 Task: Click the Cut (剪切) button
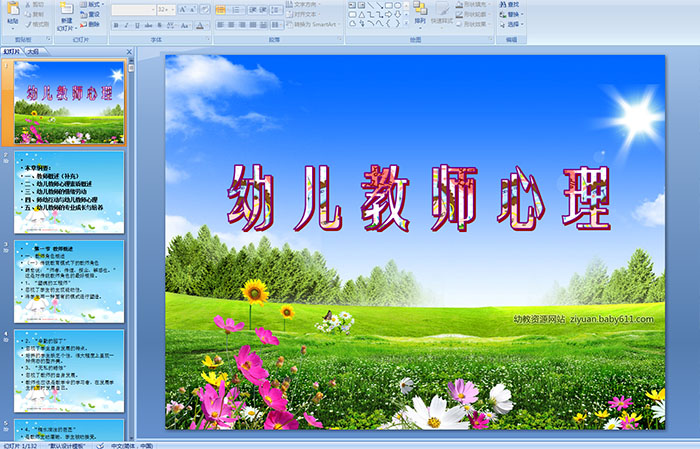coord(35,4)
